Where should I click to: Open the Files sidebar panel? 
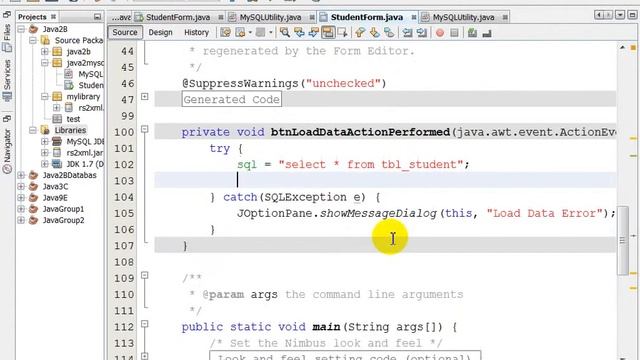pos(7,38)
